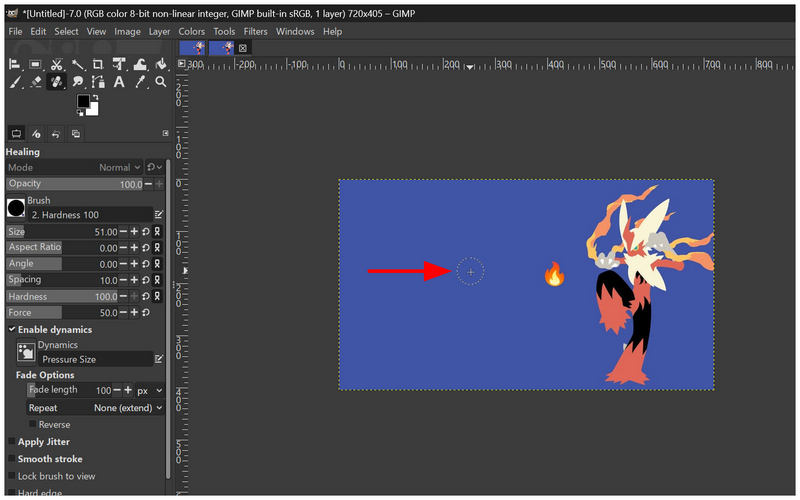Reset Angle to brush default
This screenshot has width=800, height=500.
pos(146,264)
